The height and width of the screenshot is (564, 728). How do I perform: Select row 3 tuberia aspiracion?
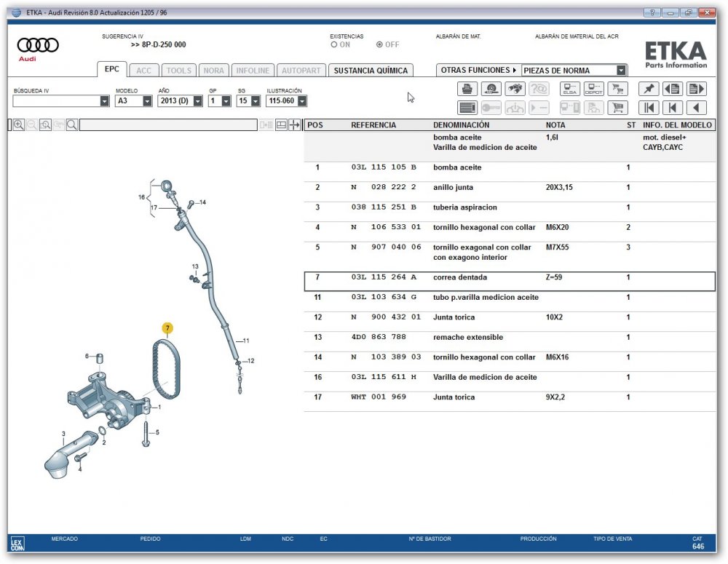click(x=510, y=211)
